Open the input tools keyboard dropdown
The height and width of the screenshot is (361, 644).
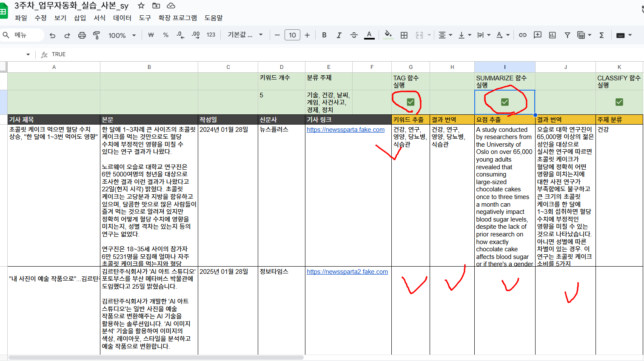click(624, 35)
